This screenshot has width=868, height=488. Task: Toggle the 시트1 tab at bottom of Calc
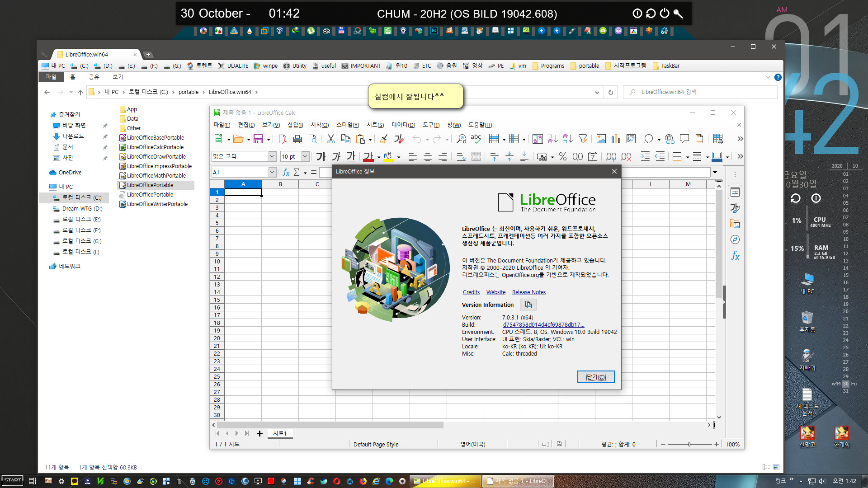point(278,433)
